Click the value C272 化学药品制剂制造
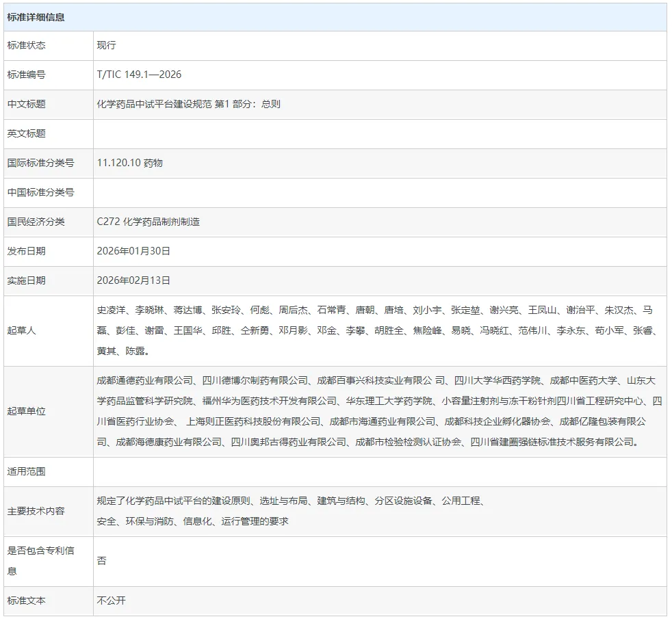This screenshot has height=619, width=672. point(148,222)
